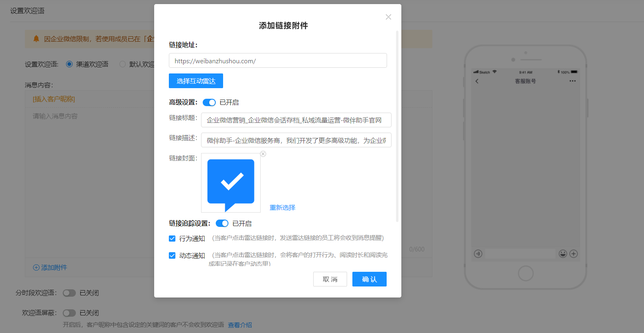Open the three-dot menu in phone preview
Viewport: 644px width, 333px height.
[x=573, y=81]
